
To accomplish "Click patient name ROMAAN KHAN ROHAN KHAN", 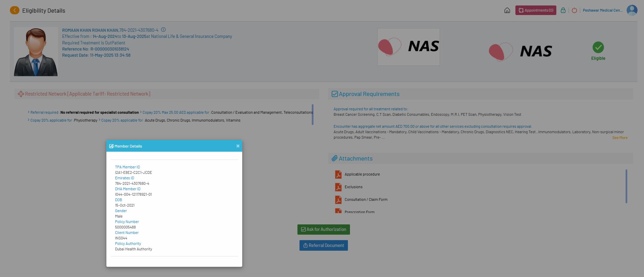I will click(90, 30).
